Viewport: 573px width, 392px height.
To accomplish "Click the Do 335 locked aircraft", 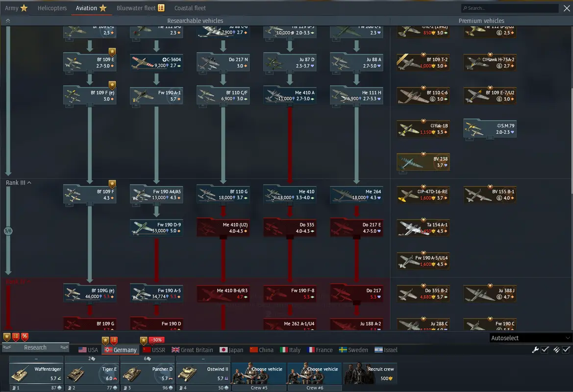I will [x=290, y=227].
